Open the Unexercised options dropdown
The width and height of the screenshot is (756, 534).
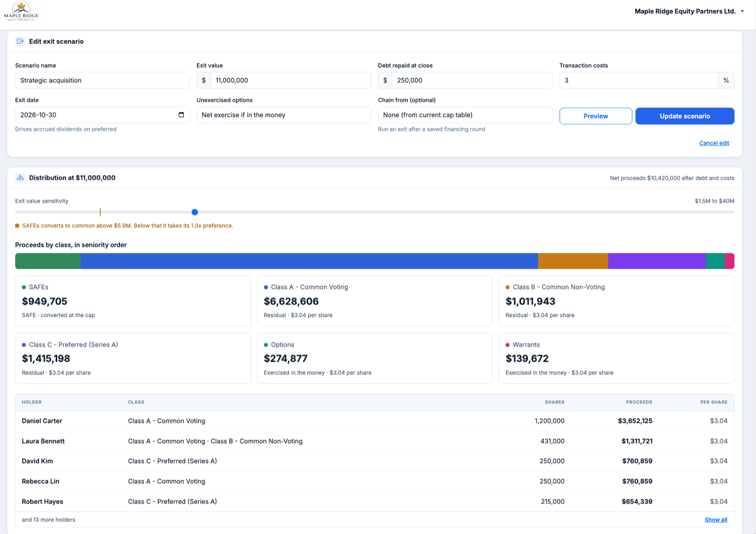click(284, 115)
